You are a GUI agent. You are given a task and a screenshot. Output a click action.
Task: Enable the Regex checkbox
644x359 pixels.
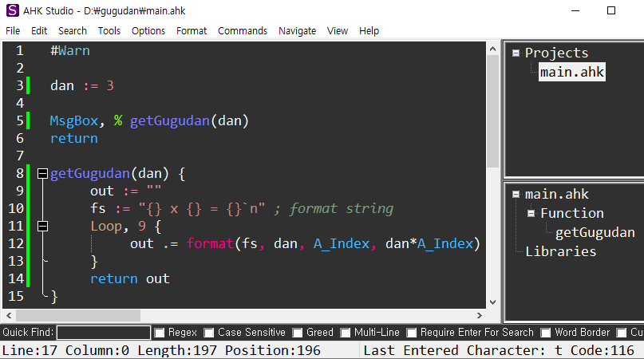tap(160, 333)
